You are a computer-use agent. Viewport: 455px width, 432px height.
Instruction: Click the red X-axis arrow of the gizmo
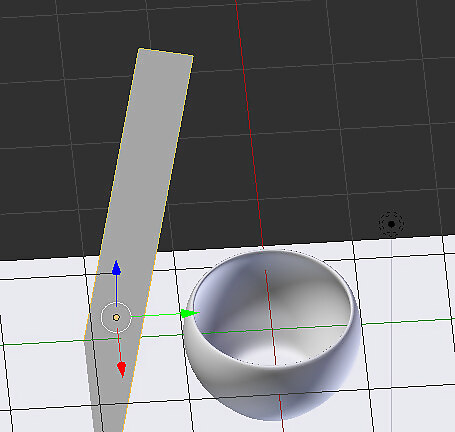pyautogui.click(x=122, y=369)
